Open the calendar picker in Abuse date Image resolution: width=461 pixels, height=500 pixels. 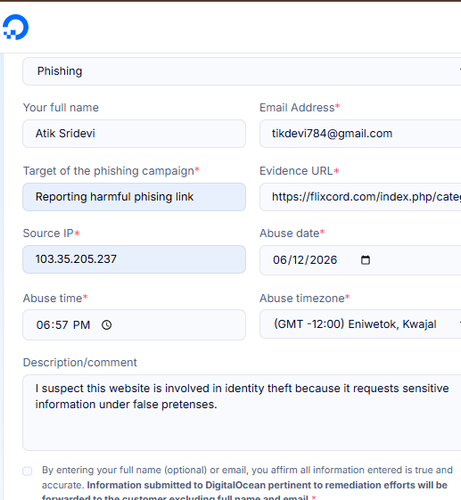click(365, 260)
